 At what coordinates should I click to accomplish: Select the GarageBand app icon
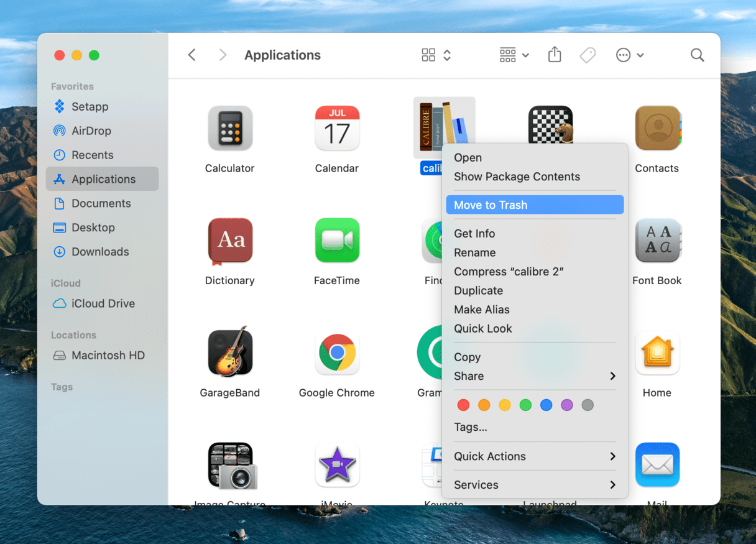230,352
